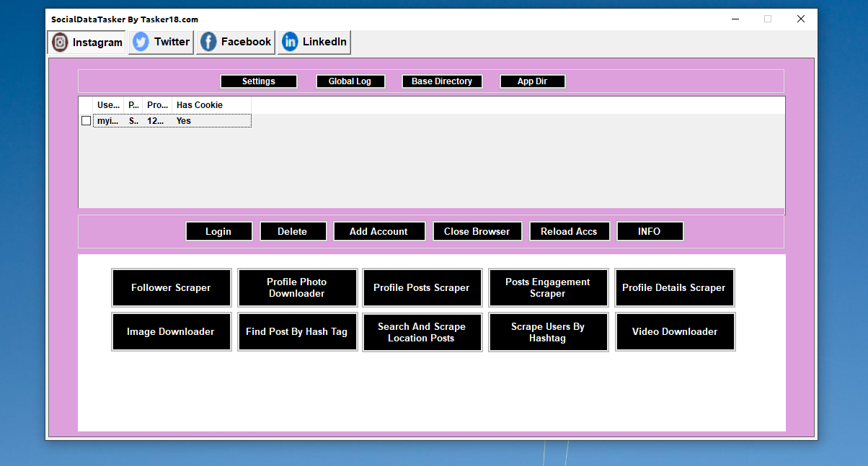Open the Base Directory
Viewport: 868px width, 466px height.
click(x=442, y=81)
